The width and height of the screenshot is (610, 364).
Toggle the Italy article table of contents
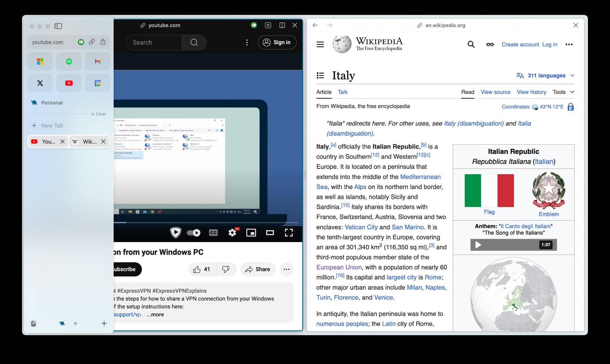tap(321, 75)
